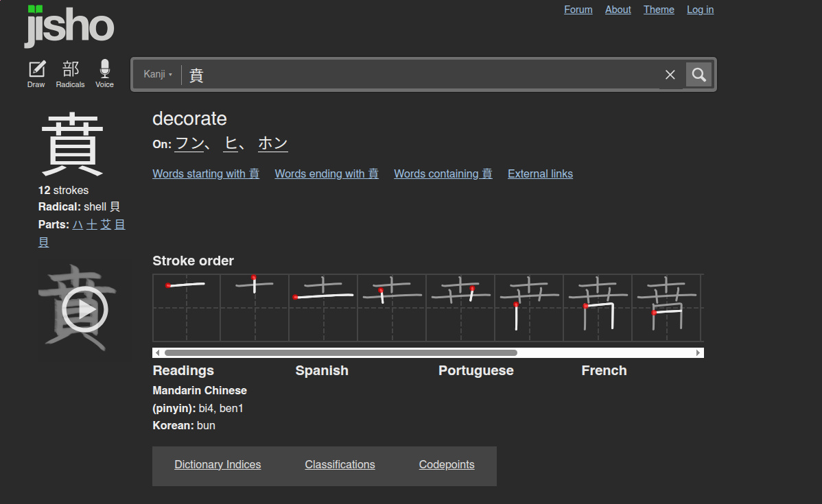Select the 貝 part link
The width and height of the screenshot is (822, 504).
click(43, 242)
